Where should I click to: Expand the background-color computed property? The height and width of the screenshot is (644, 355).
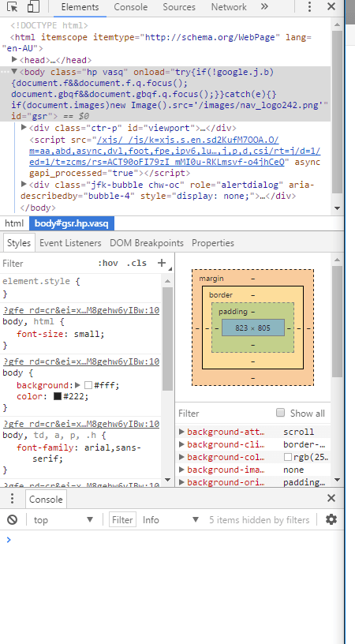coord(181,457)
